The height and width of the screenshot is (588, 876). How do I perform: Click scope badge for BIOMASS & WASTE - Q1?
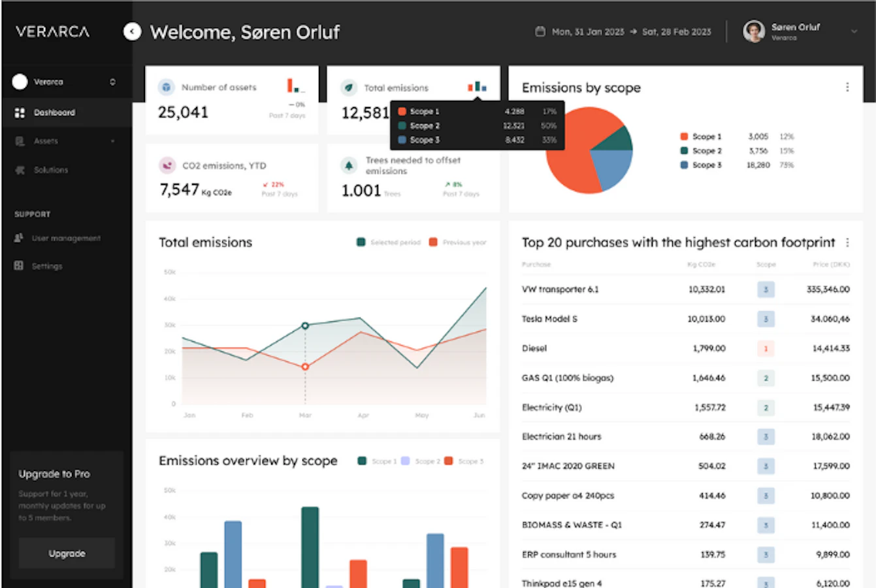point(766,525)
